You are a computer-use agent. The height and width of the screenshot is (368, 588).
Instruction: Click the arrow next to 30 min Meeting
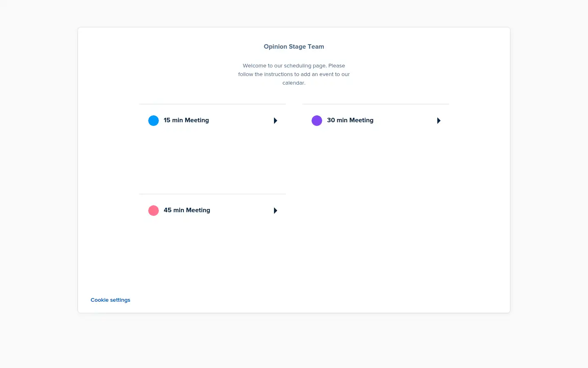tap(439, 121)
